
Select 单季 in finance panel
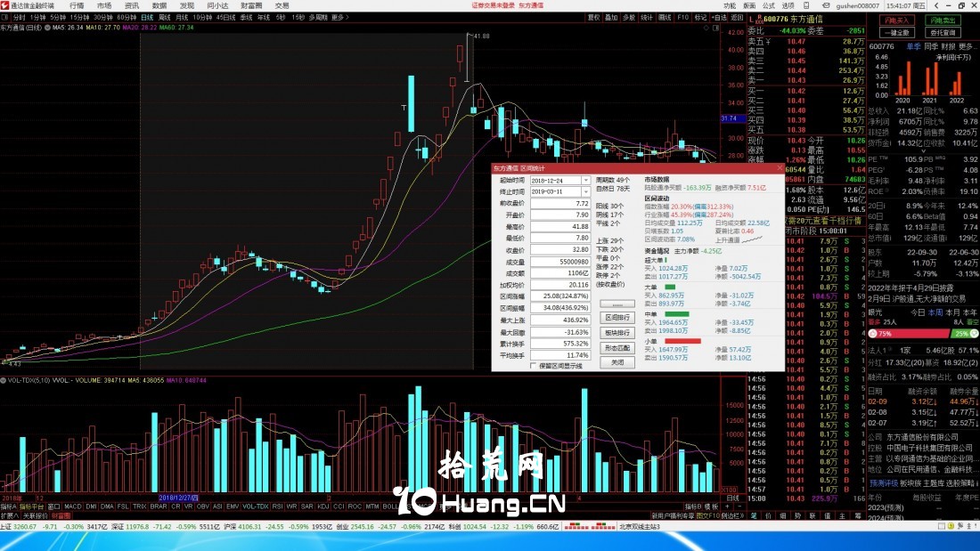[x=914, y=47]
